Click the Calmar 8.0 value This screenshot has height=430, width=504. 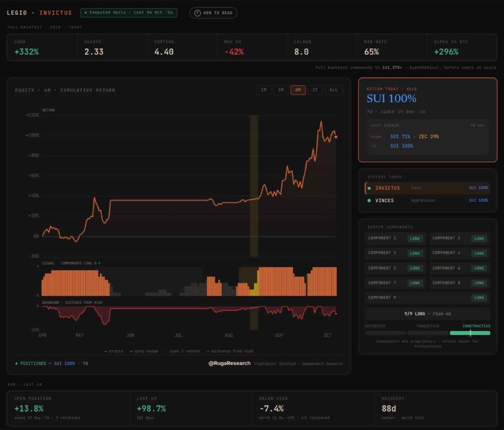[301, 52]
